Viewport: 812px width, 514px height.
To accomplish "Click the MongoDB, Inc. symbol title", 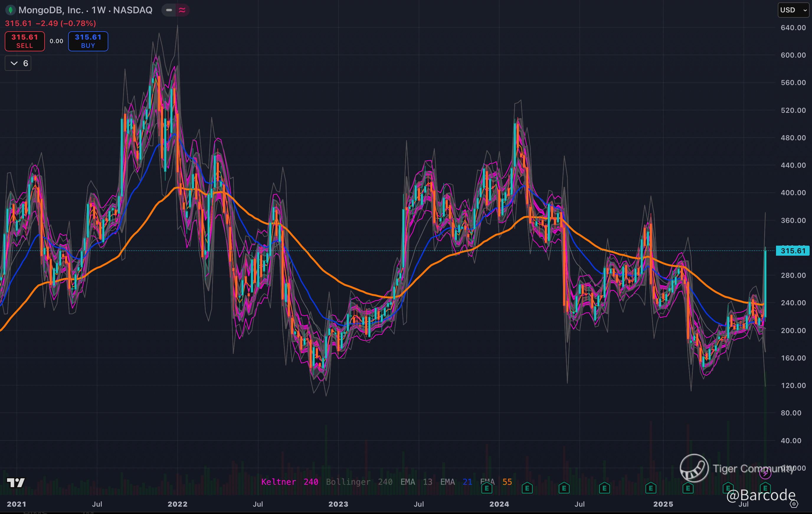I will tap(50, 10).
